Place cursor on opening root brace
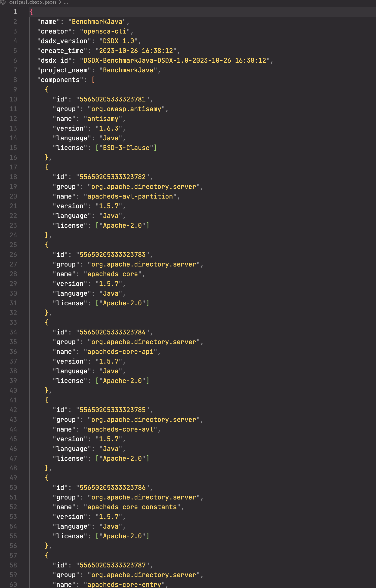The image size is (376, 588). pos(31,12)
